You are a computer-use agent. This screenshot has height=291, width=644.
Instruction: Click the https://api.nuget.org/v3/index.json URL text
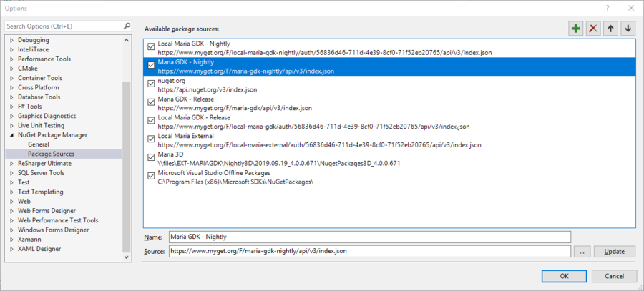click(x=208, y=89)
